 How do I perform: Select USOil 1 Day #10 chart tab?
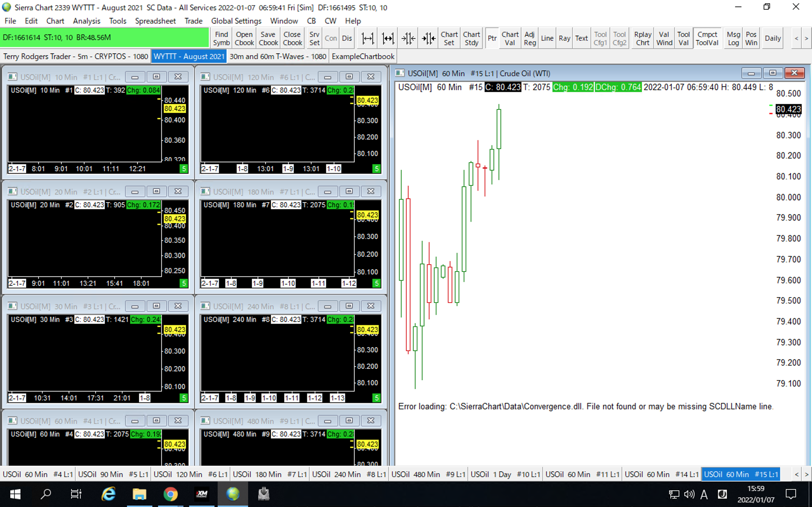pos(505,474)
